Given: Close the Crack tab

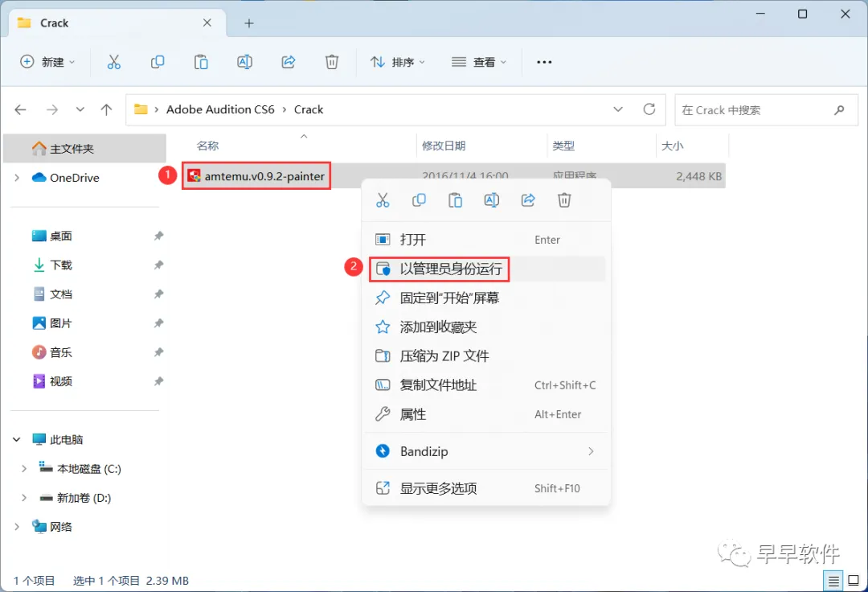Looking at the screenshot, I should coord(207,23).
